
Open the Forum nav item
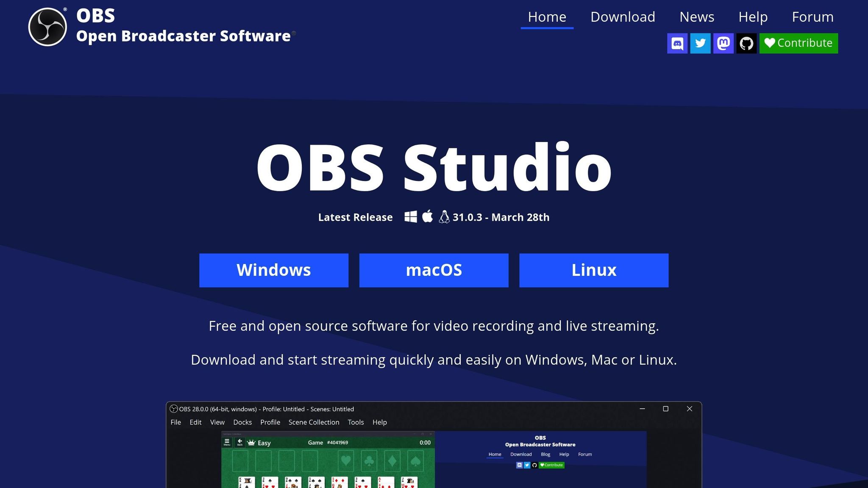point(813,17)
